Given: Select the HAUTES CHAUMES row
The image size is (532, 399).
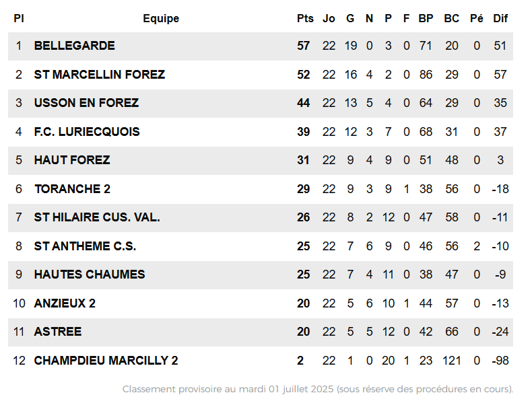Looking at the screenshot, I should pyautogui.click(x=260, y=275).
